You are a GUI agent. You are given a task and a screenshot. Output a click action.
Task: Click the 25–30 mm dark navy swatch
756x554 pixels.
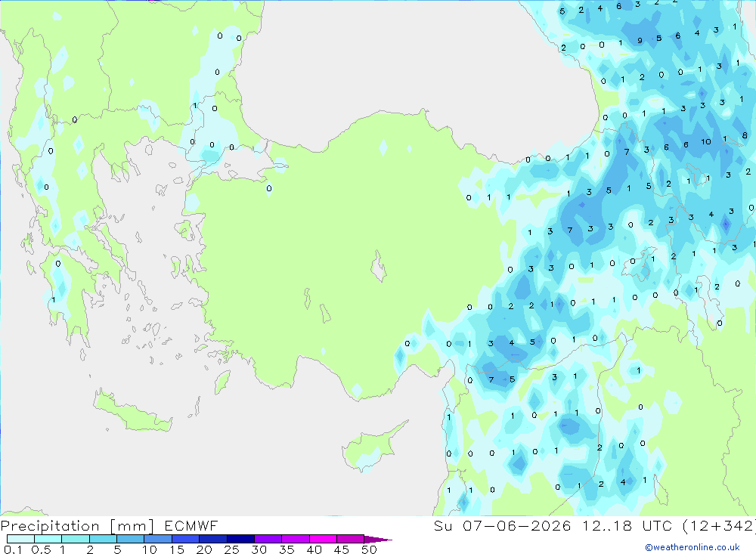point(240,539)
